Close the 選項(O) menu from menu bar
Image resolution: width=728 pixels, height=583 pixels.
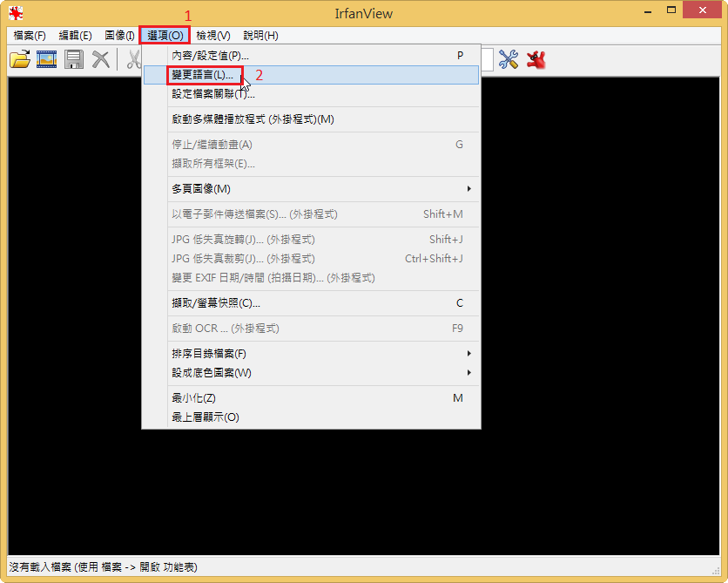click(x=165, y=36)
